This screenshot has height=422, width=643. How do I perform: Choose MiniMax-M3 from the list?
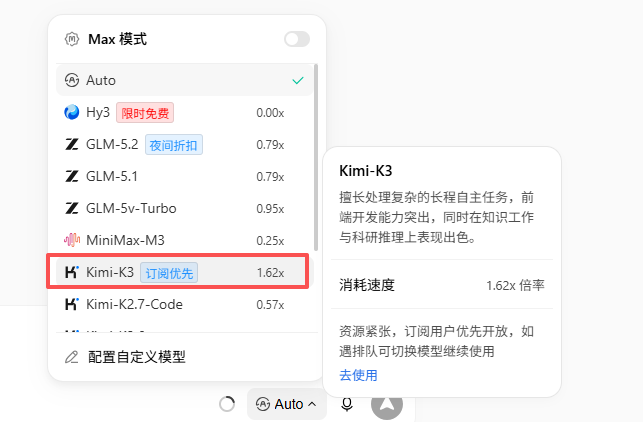point(185,240)
